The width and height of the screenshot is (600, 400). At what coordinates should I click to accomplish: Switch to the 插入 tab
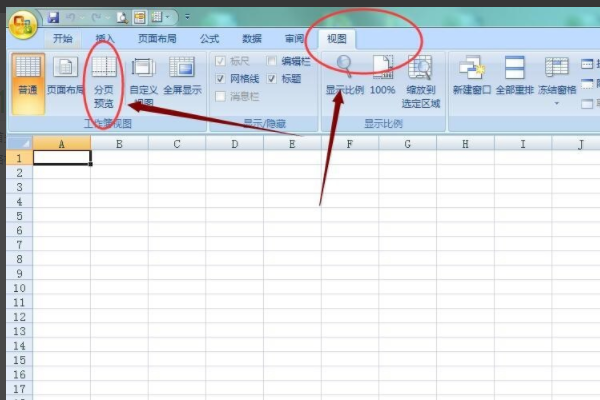click(105, 39)
